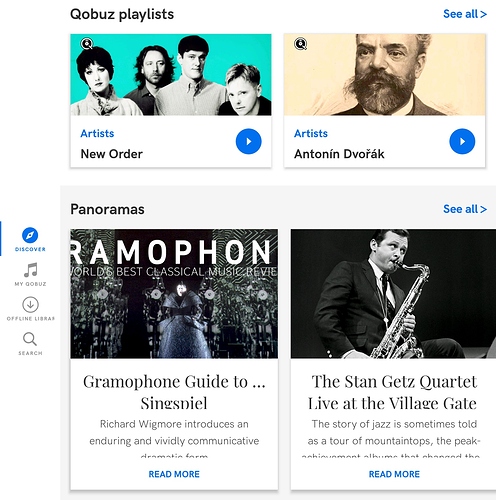Play the Antonín Dvořák playlist
The image size is (496, 500).
(462, 141)
